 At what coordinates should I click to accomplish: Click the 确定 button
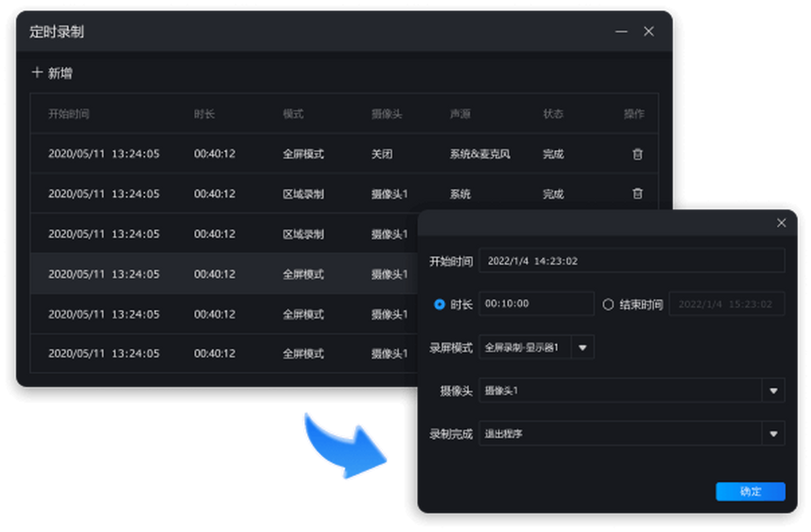click(x=750, y=491)
